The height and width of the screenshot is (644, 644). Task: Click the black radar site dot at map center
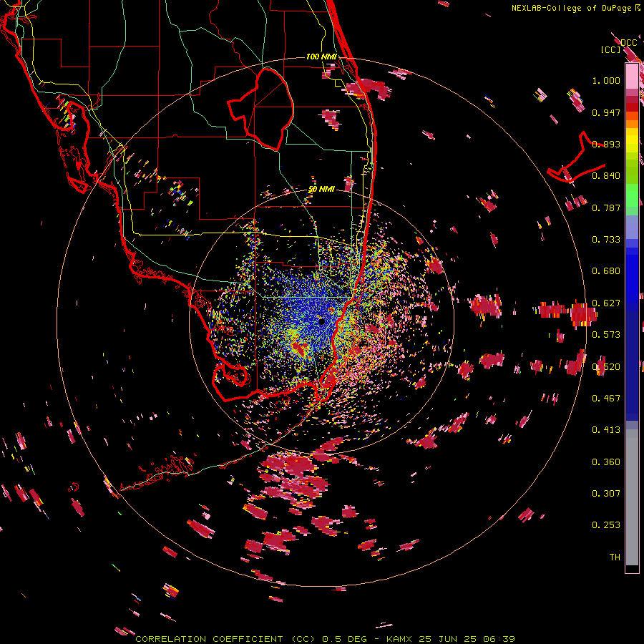pos(321,321)
